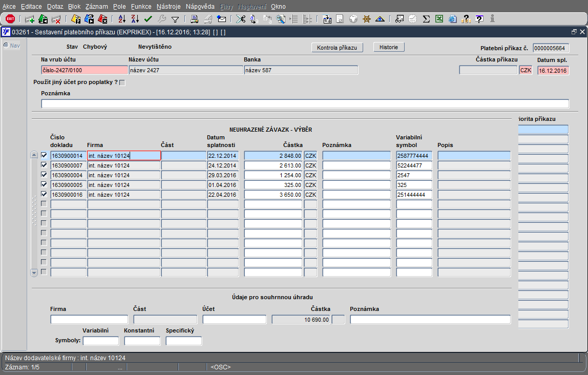
Task: Click the Historie button
Action: [x=389, y=47]
